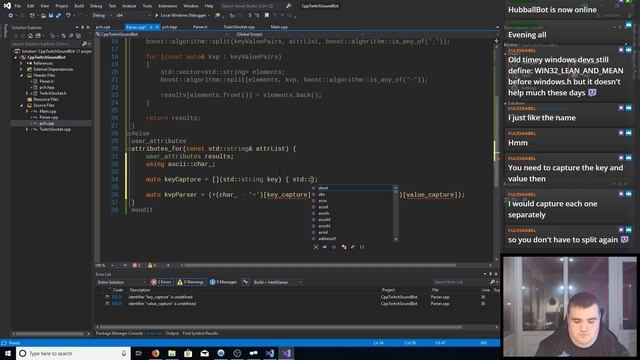The image size is (640, 360).
Task: Click the Save icon in toolbar
Action: tap(51, 16)
